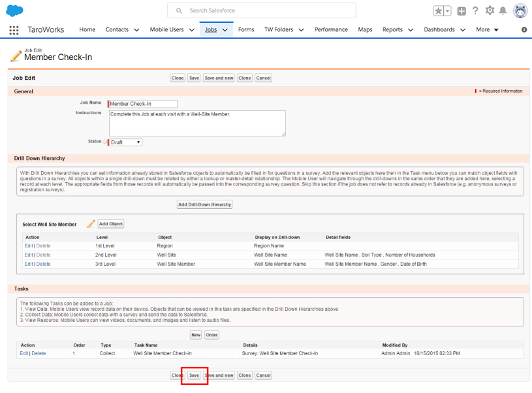532x393 pixels.
Task: Expand the Favorites list dropdown arrow
Action: coord(448,11)
